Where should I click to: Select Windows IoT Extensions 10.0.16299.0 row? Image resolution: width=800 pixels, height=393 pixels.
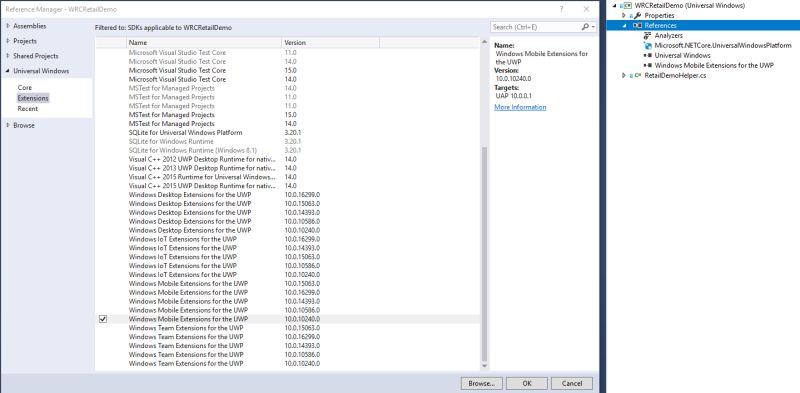[288, 239]
